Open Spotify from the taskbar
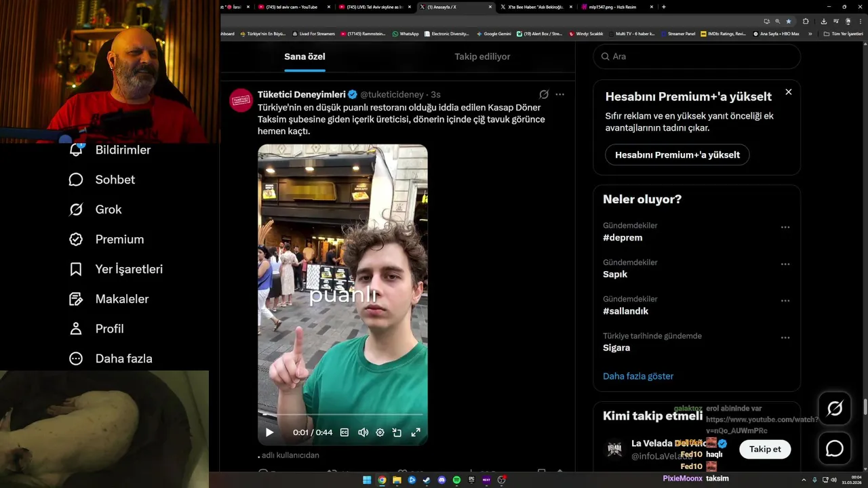 point(456,480)
